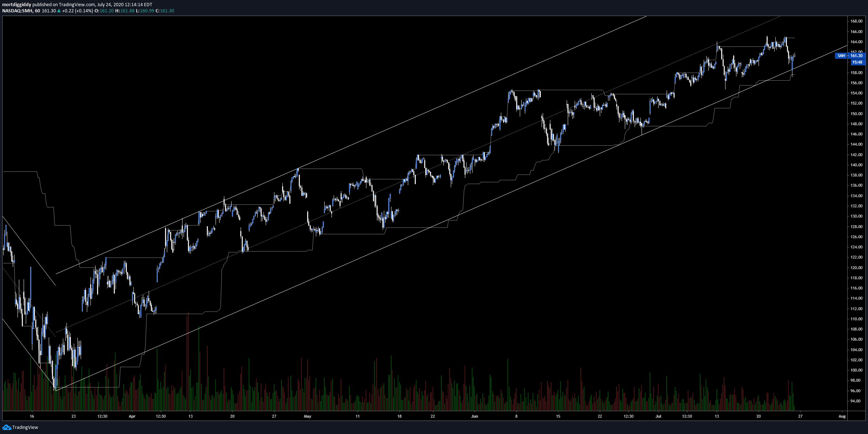Click the +0.22 (+0.14%) change value
Screen dimensions: 868x434
(x=77, y=11)
